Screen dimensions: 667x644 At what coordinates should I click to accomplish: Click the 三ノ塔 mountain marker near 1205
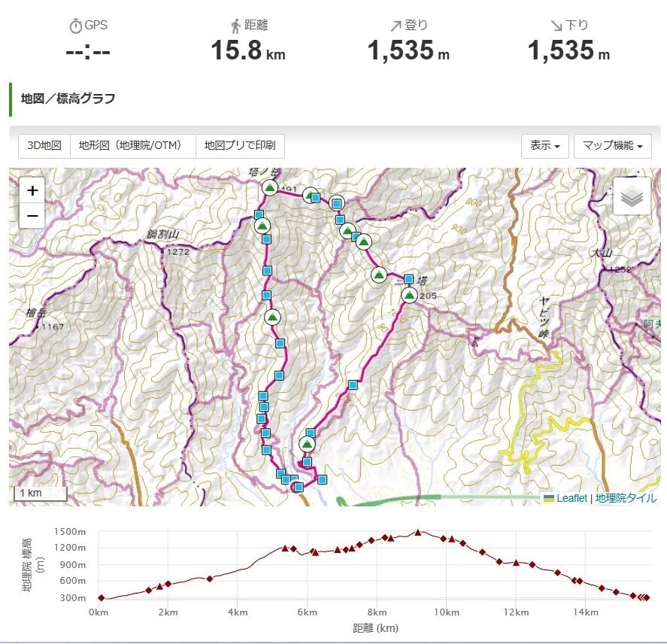[409, 295]
